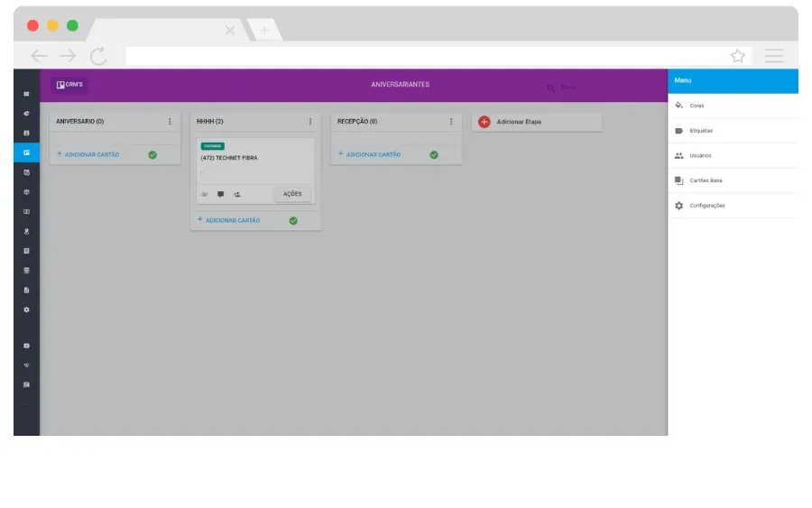Click the eye icon on TECHNET FIBRA card
The width and height of the screenshot is (812, 508).
pyautogui.click(x=205, y=195)
